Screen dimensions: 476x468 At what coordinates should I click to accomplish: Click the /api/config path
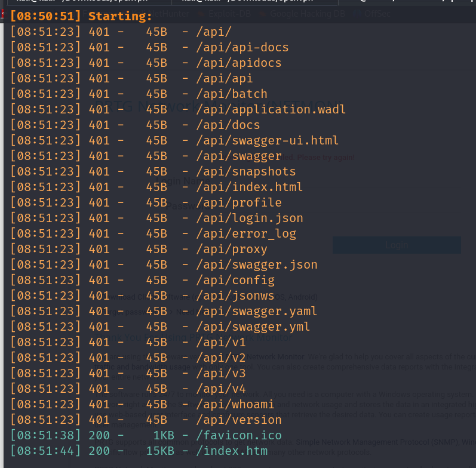point(235,280)
